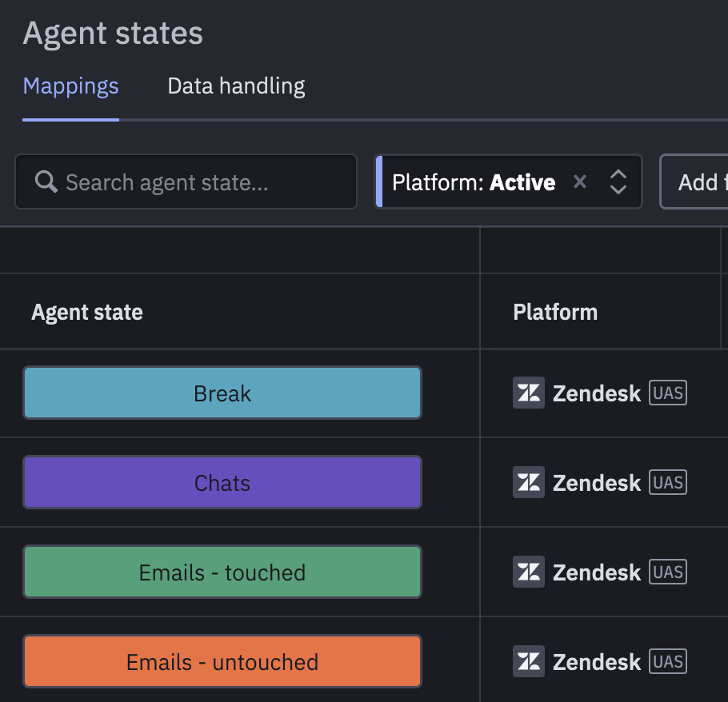Select the orange Emails - untouched state
This screenshot has width=728, height=702.
coord(222,662)
